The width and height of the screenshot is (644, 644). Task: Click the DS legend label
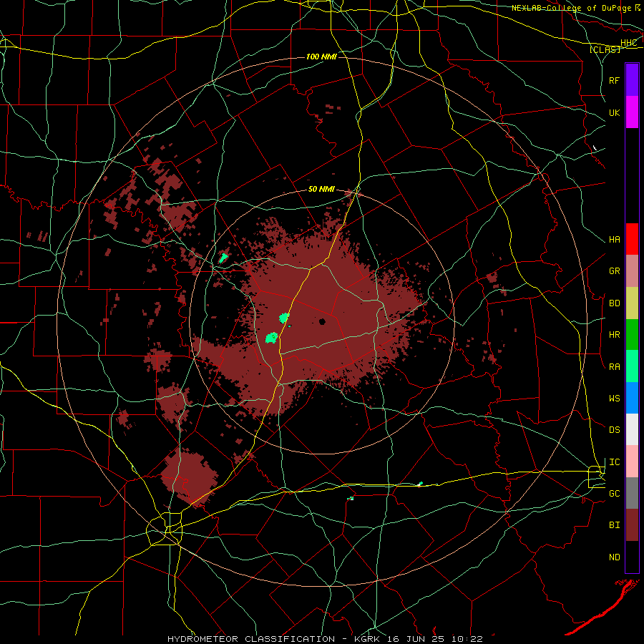(614, 430)
